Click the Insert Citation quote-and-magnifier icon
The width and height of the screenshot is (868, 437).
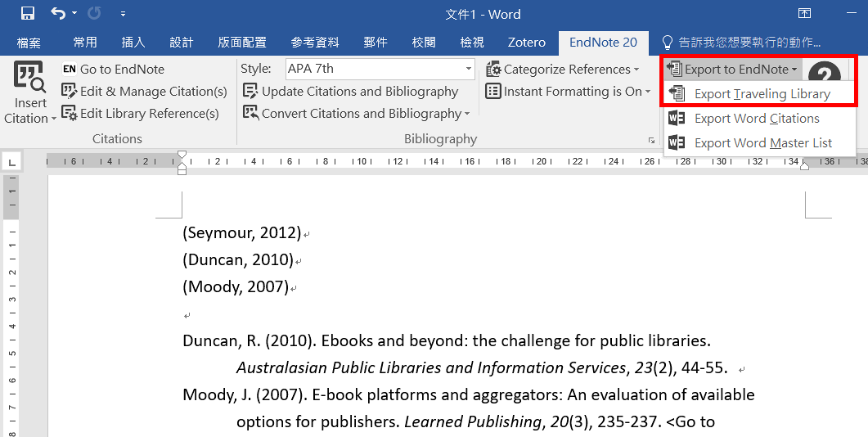[29, 76]
